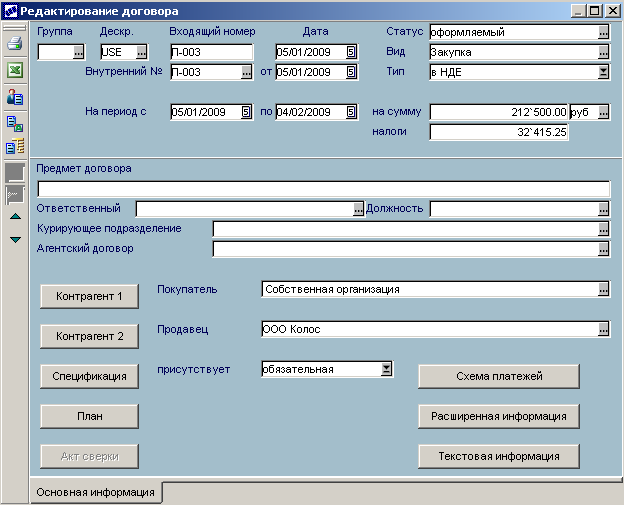
Task: Click the flag icon in left toolbar
Action: (x=15, y=195)
